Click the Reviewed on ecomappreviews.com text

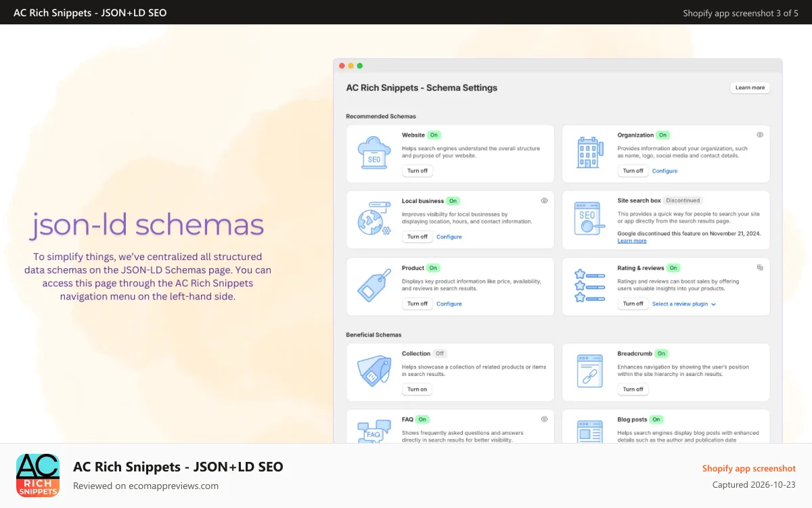click(x=146, y=486)
